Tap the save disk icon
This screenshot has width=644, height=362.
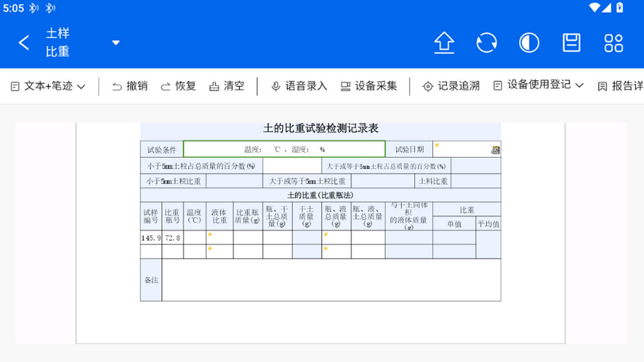[x=572, y=43]
